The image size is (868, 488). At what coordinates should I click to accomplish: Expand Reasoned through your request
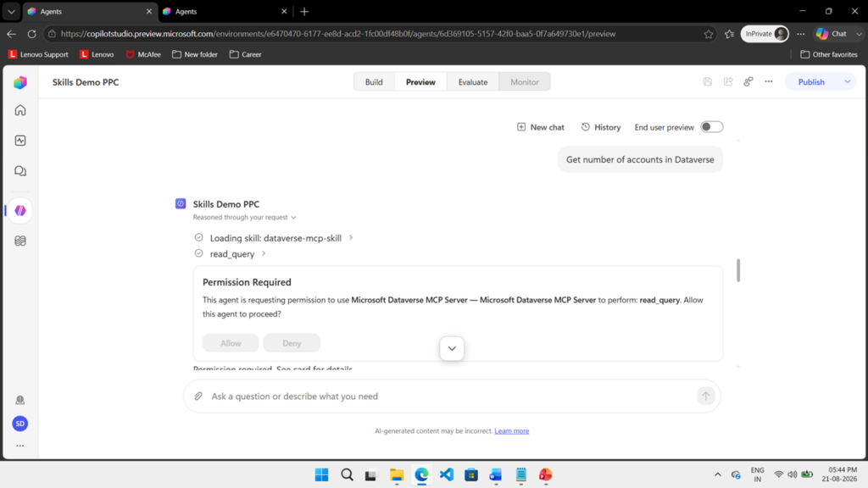tap(245, 218)
